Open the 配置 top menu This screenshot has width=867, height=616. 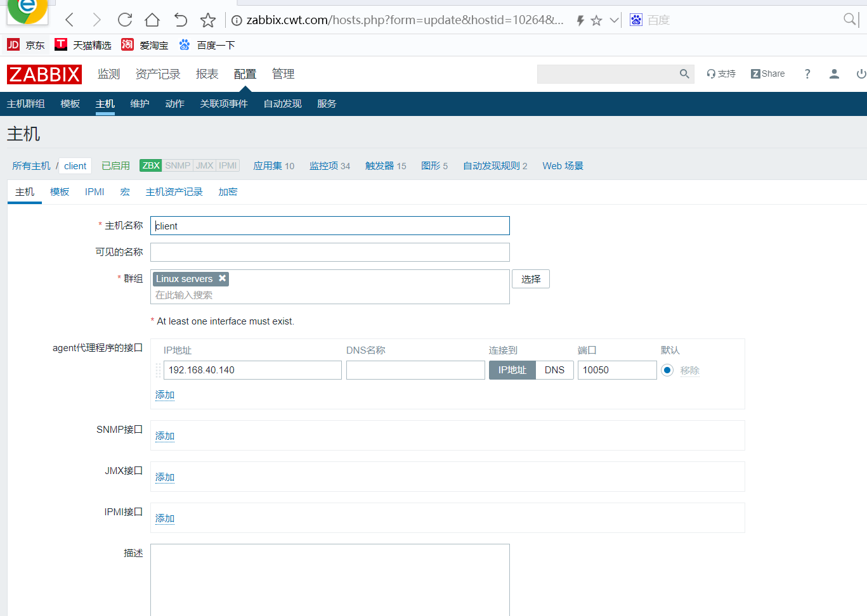245,74
